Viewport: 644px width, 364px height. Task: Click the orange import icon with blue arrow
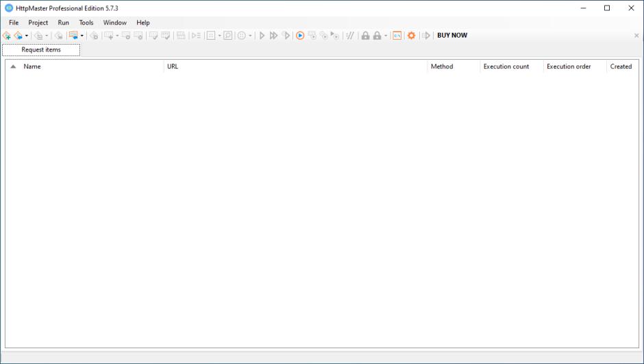[x=73, y=36]
